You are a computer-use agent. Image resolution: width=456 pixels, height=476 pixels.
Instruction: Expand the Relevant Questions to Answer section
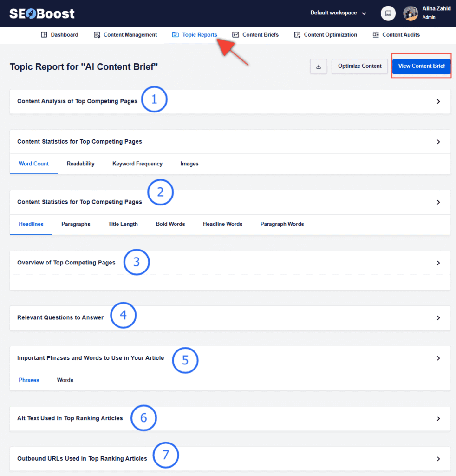point(437,318)
